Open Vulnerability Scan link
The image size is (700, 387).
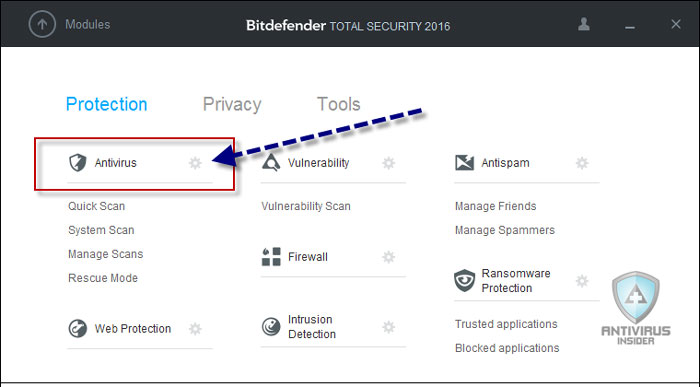tap(306, 206)
